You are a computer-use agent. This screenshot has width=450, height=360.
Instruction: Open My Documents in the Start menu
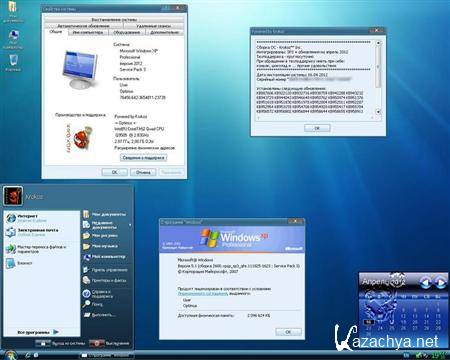click(x=106, y=214)
